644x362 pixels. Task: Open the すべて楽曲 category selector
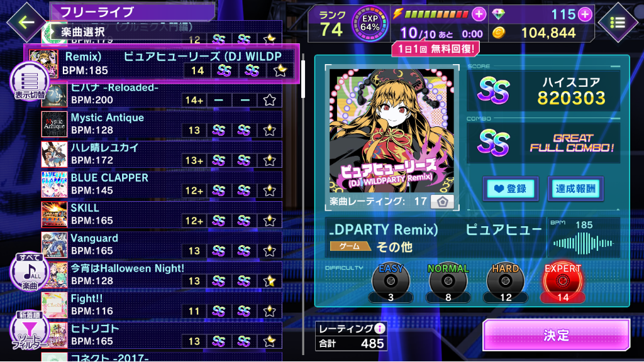click(x=30, y=272)
